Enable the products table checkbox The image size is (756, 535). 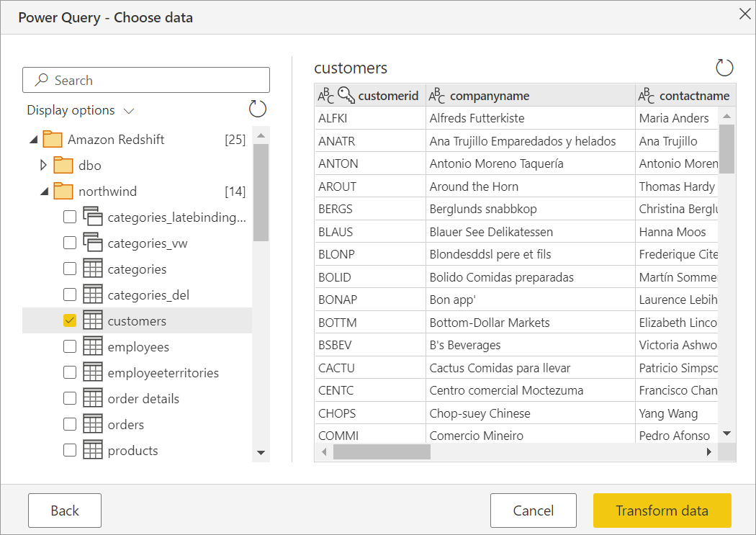pyautogui.click(x=70, y=450)
